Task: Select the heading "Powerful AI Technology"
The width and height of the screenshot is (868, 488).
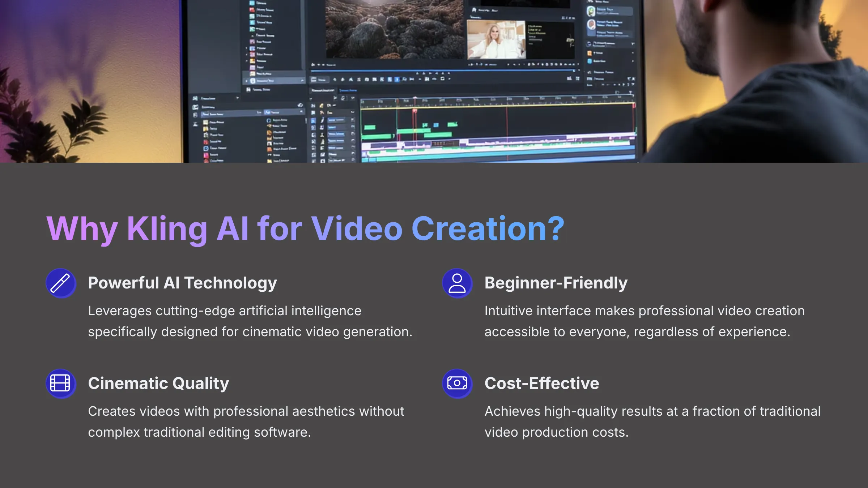Action: pos(182,283)
